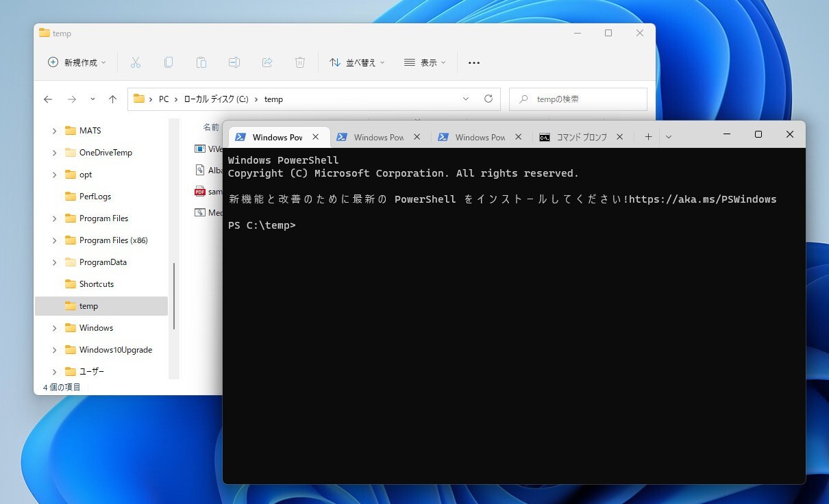Viewport: 829px width, 504px height.
Task: Expand the Windows10Upgrade folder node
Action: coord(54,350)
